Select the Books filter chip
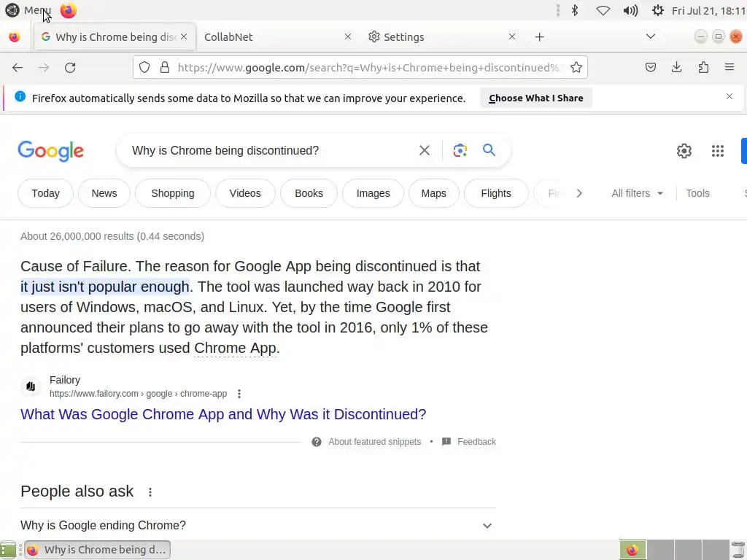This screenshot has width=747, height=560. click(x=309, y=193)
